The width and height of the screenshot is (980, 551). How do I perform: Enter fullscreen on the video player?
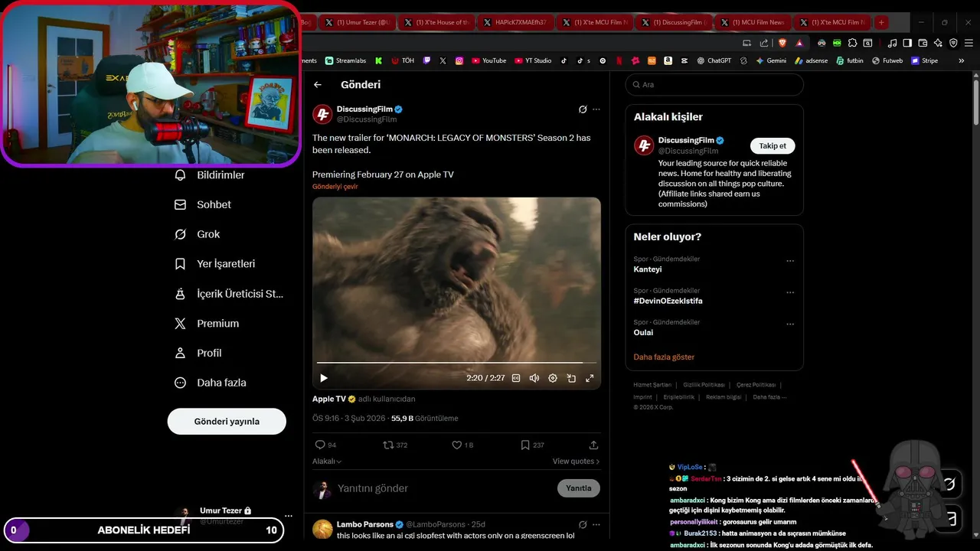590,378
